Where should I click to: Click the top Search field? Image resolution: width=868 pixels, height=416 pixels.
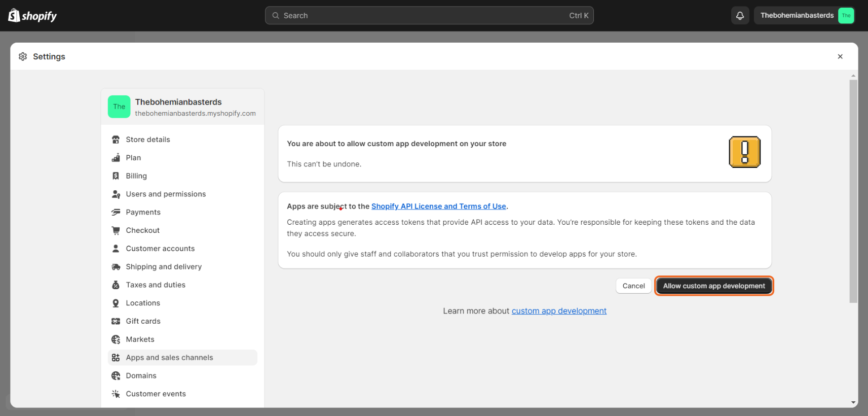(x=429, y=16)
